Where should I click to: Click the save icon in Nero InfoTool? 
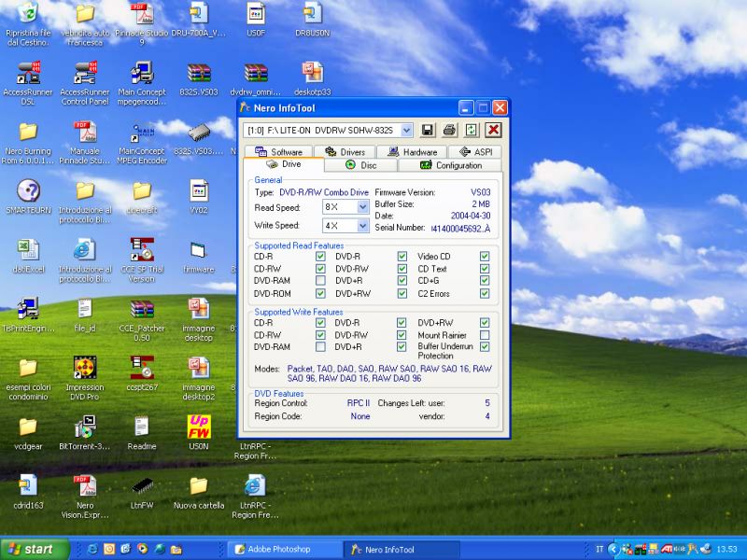click(x=428, y=130)
